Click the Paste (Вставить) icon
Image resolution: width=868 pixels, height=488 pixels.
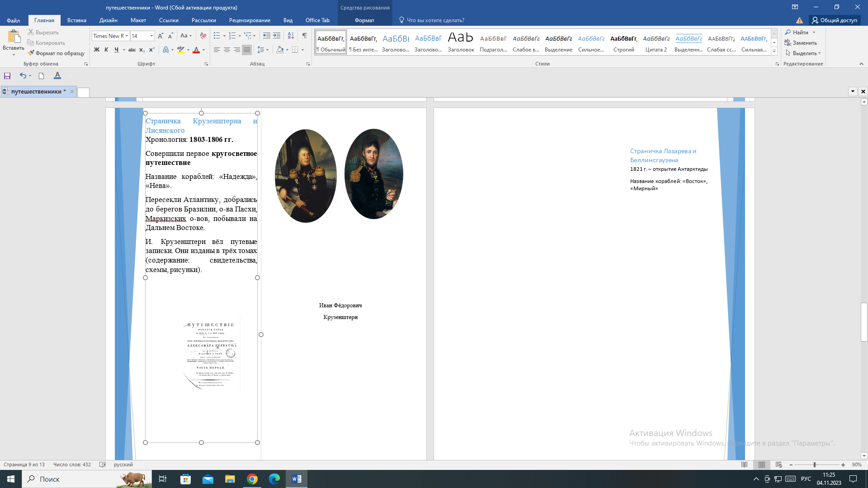pyautogui.click(x=14, y=37)
